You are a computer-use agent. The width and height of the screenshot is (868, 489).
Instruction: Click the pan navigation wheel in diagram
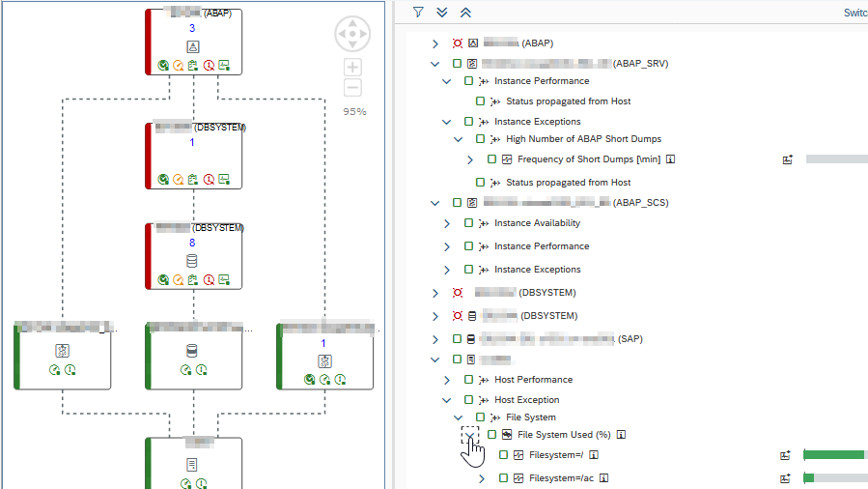pyautogui.click(x=352, y=34)
